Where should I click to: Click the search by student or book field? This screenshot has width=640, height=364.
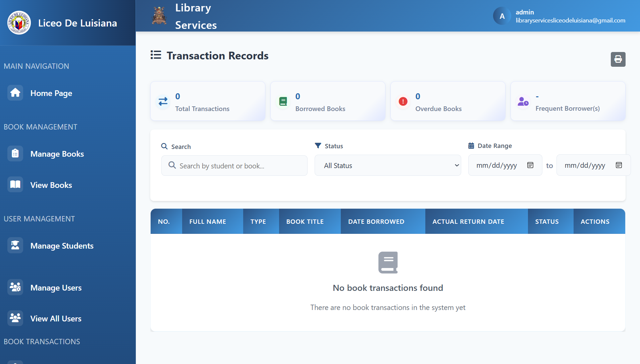[234, 165]
